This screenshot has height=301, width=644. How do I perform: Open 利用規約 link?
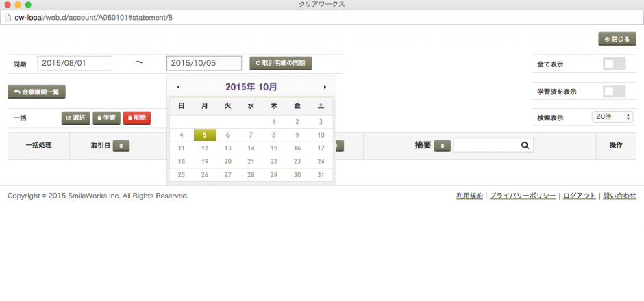click(x=469, y=196)
